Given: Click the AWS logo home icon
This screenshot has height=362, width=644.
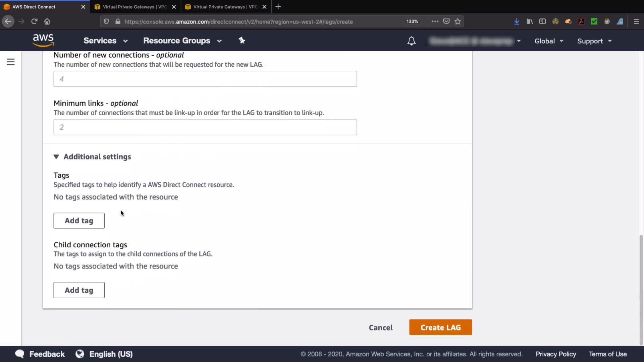Looking at the screenshot, I should [x=43, y=41].
